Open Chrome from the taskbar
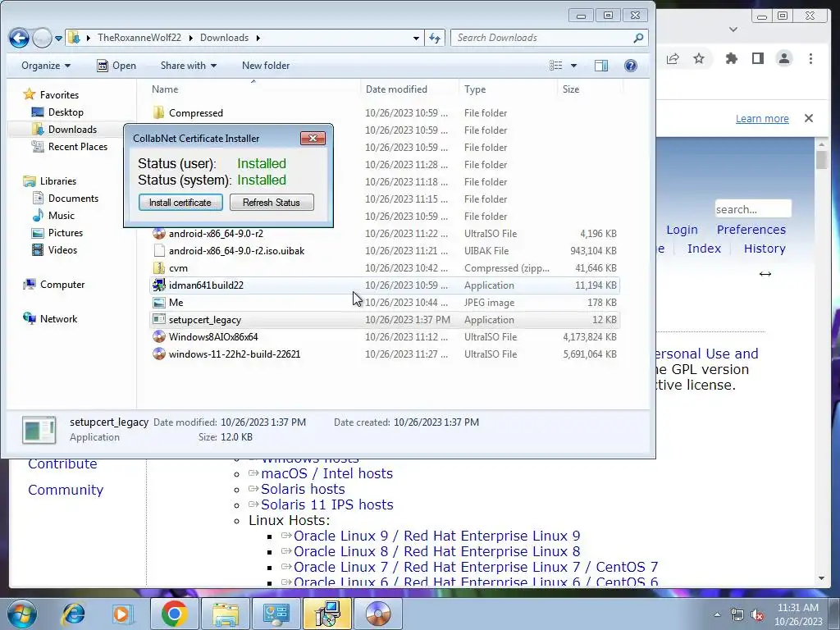The width and height of the screenshot is (840, 630). [174, 614]
